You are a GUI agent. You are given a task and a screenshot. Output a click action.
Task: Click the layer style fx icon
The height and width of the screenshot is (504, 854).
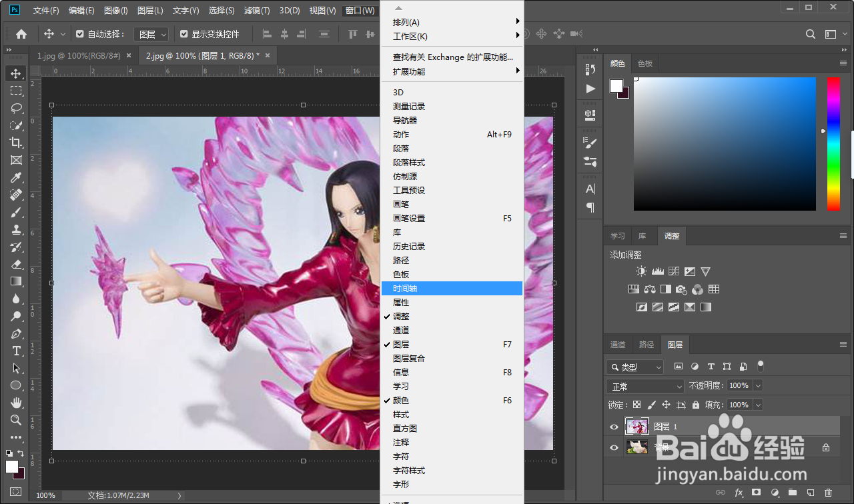[x=739, y=493]
